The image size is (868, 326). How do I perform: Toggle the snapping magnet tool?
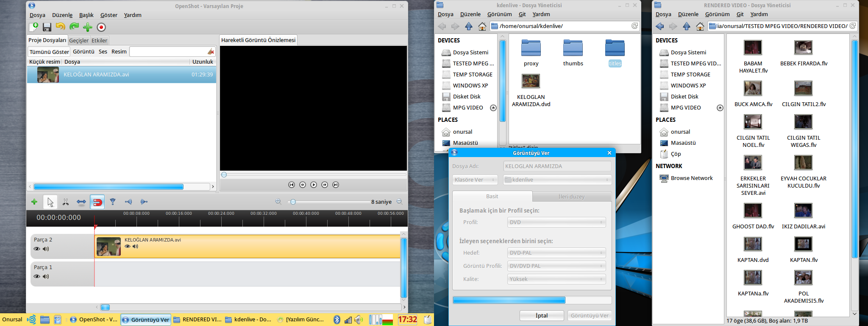[97, 202]
